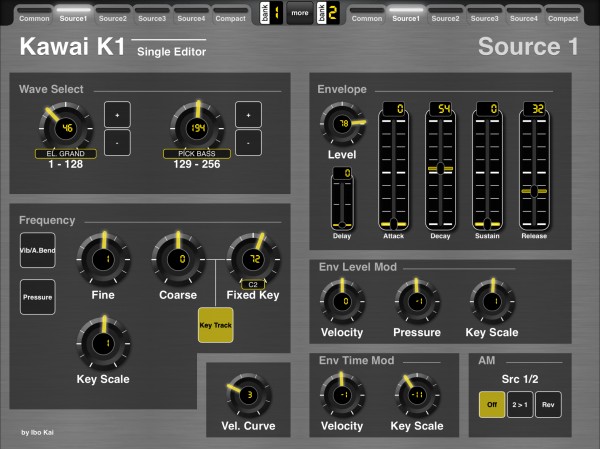Go to bank 1 Source4 tab
Screen dimensions: 600x449
191,15
